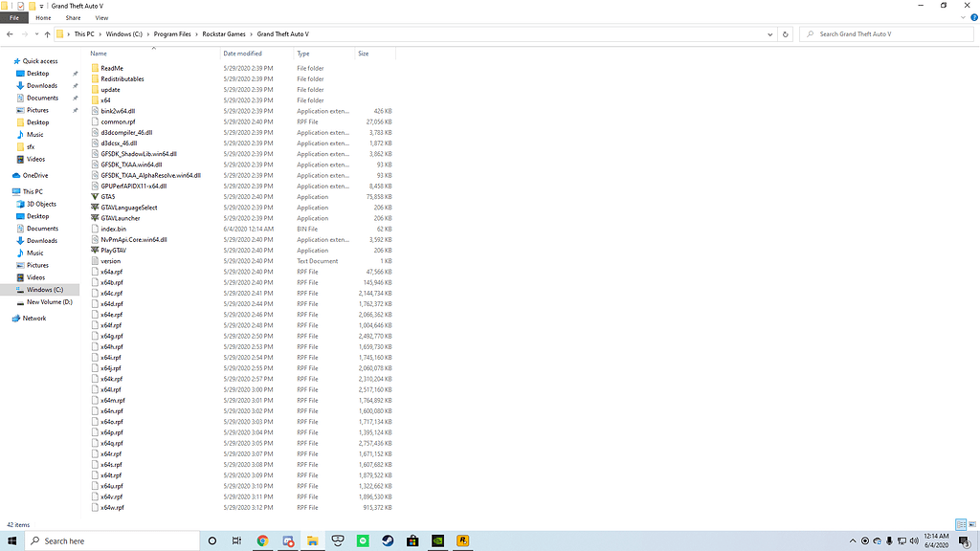
Task: Open the address bar history dropdown
Action: pos(768,33)
